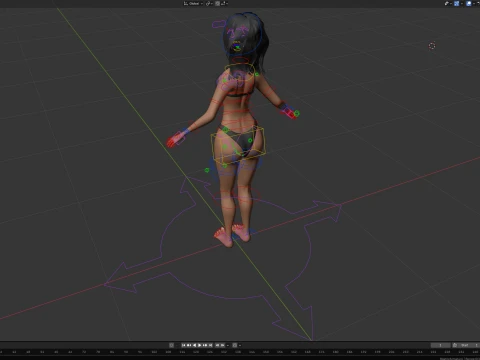Screen dimensions: 480x360
Task: Jump to the last frame of timeline
Action: tap(210, 345)
